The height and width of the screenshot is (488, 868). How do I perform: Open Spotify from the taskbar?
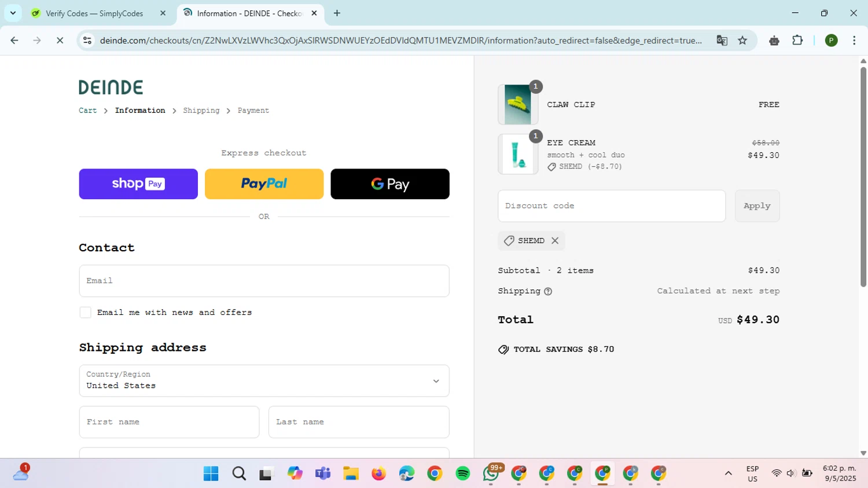[x=463, y=474]
